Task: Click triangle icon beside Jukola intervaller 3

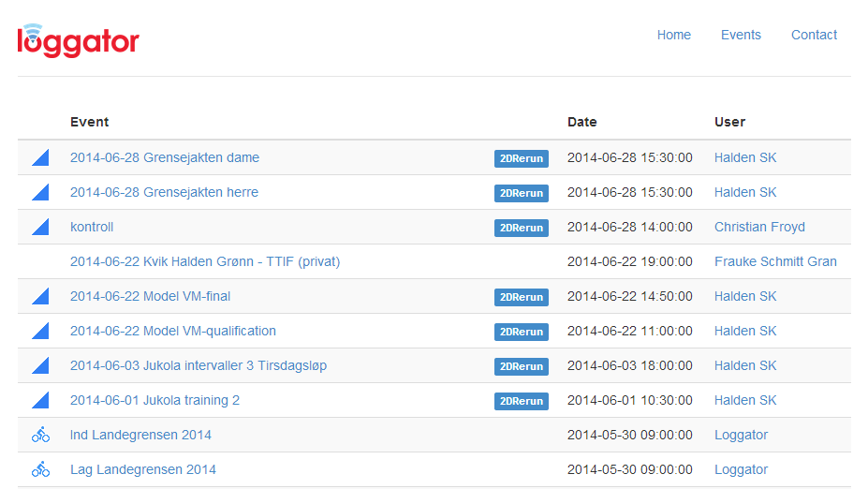Action: pyautogui.click(x=40, y=365)
